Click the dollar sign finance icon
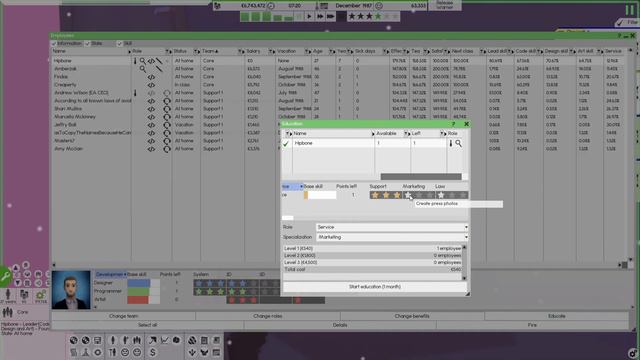Viewport: 640px width, 360px height. 152,352
